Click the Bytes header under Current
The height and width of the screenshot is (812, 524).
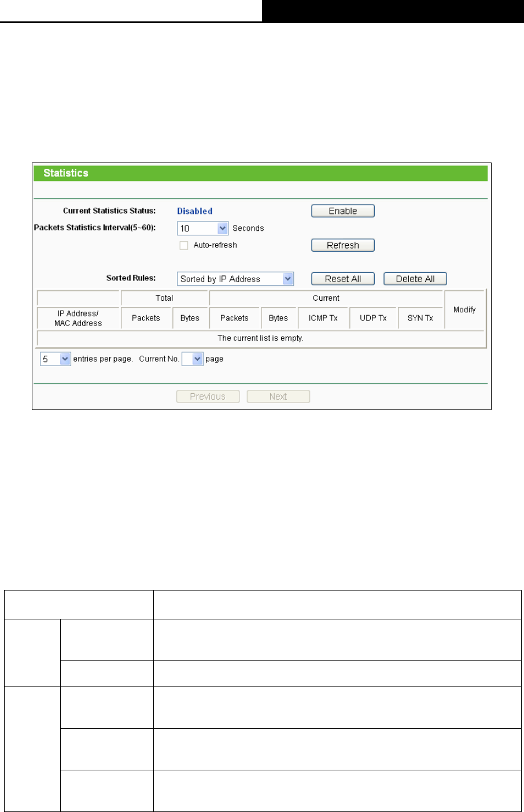[278, 318]
